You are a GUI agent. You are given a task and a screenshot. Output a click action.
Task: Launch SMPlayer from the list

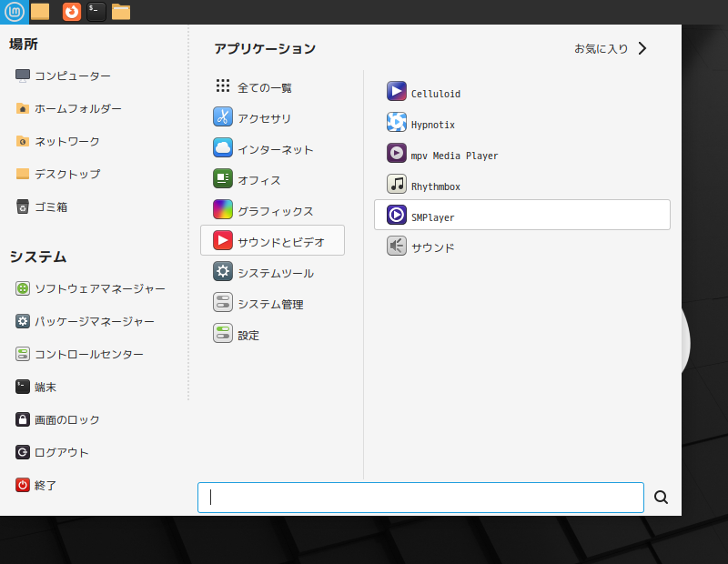521,215
